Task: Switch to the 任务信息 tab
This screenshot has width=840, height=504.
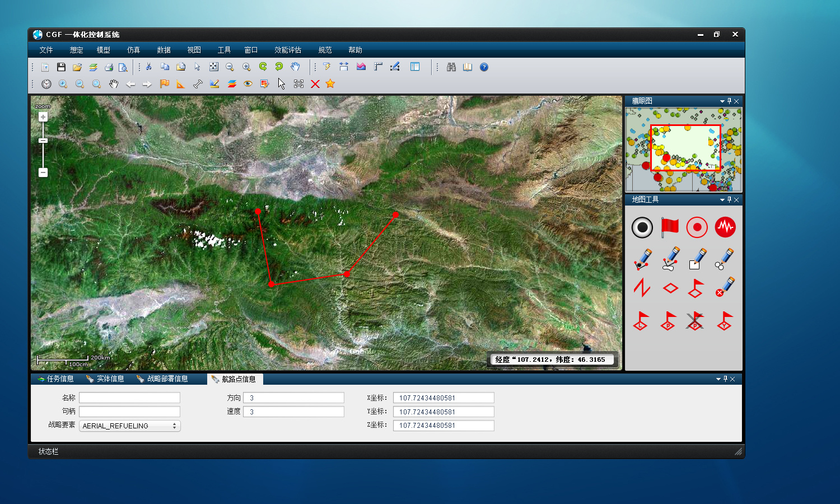Action: coord(55,379)
